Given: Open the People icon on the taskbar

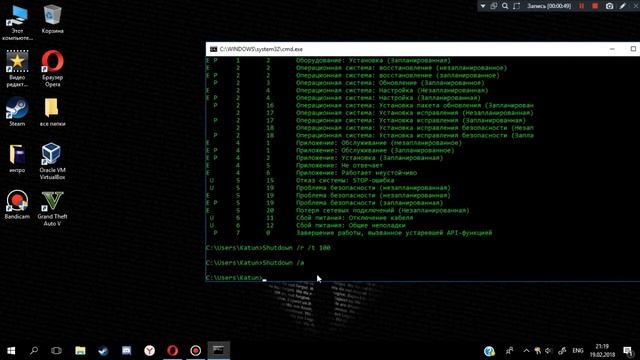Looking at the screenshot, I should click(x=509, y=351).
